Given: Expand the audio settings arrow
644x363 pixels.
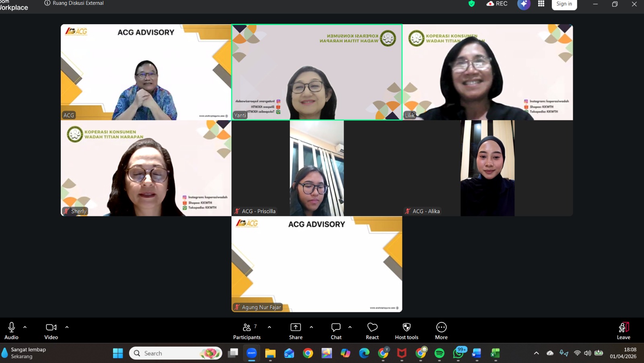Looking at the screenshot, I should 25,327.
